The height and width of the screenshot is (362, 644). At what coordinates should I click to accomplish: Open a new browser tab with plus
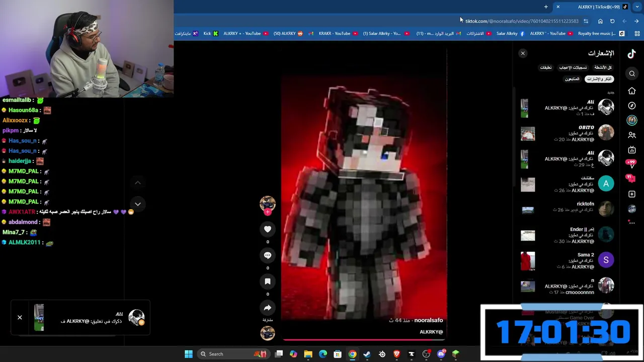pyautogui.click(x=546, y=7)
